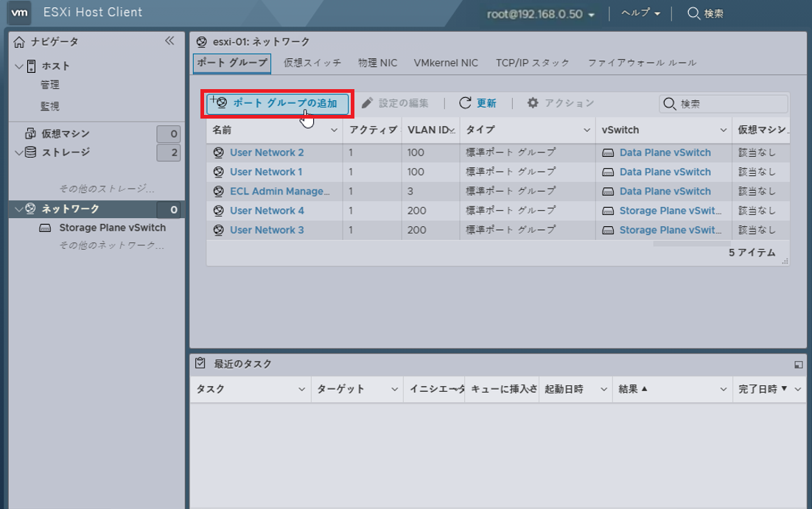Collapse the ホスト tree node
The width and height of the screenshot is (812, 509).
[18, 66]
